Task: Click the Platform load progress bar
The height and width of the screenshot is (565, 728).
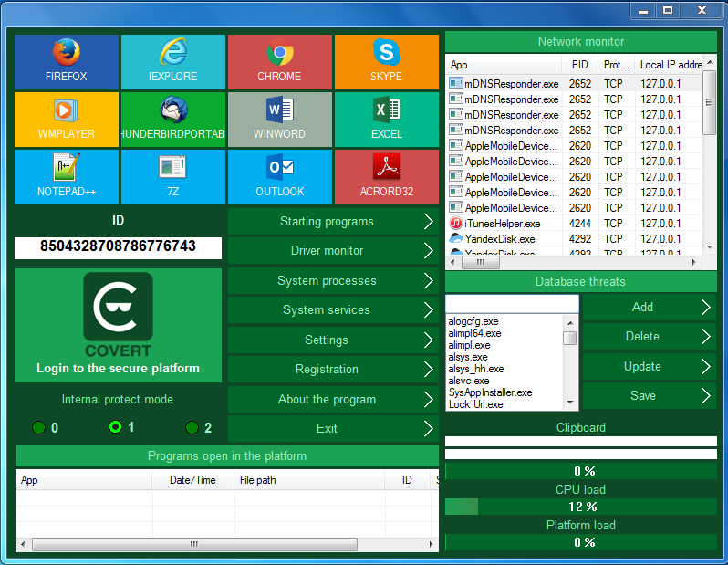Action: click(581, 542)
